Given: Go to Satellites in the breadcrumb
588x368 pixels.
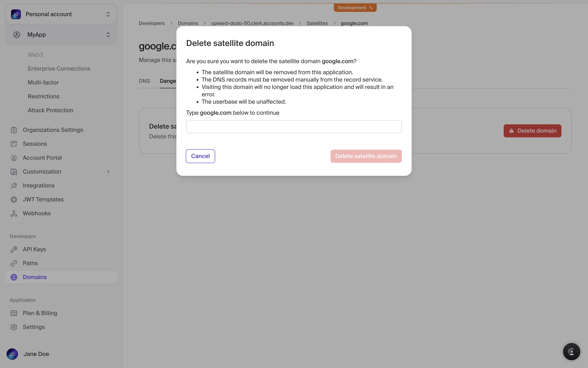Looking at the screenshot, I should pos(317,23).
